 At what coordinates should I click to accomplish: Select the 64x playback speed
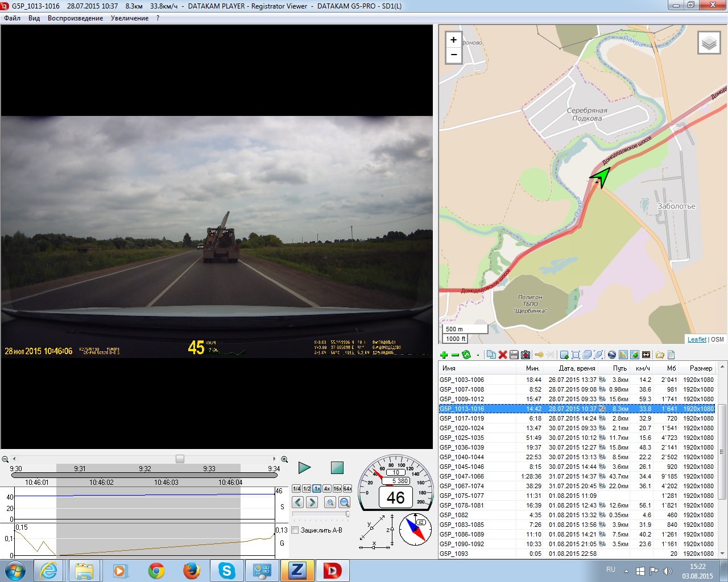click(348, 489)
